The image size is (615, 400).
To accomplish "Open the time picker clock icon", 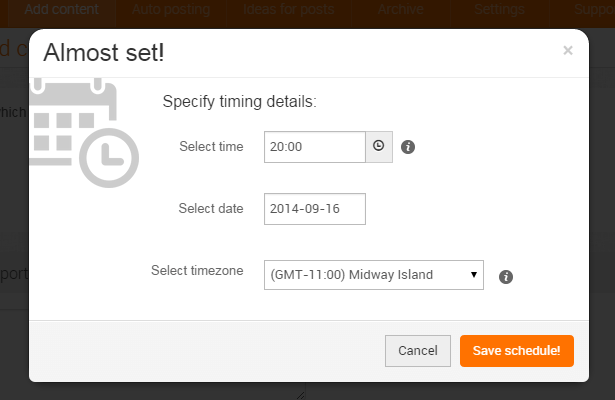I will click(x=379, y=147).
